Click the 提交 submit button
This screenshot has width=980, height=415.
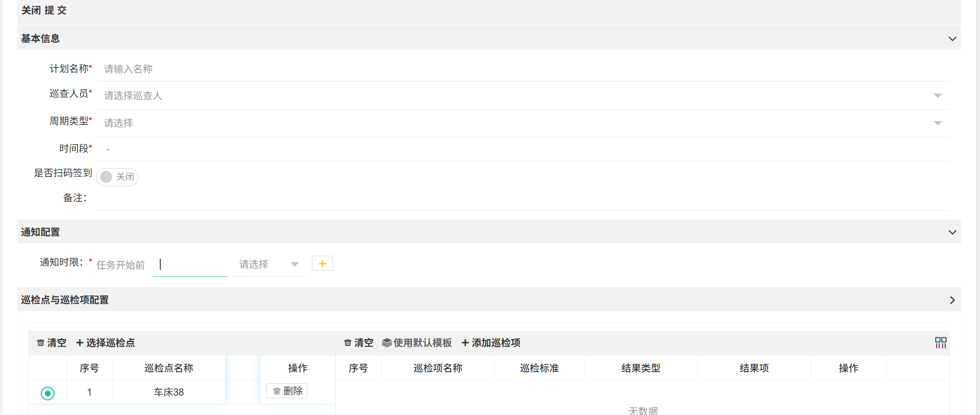click(x=56, y=10)
